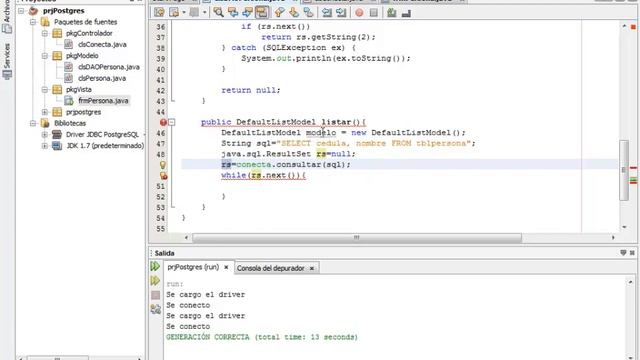Image resolution: width=640 pixels, height=360 pixels.
Task: Expand the prjpostgres package
Action: [x=45, y=112]
